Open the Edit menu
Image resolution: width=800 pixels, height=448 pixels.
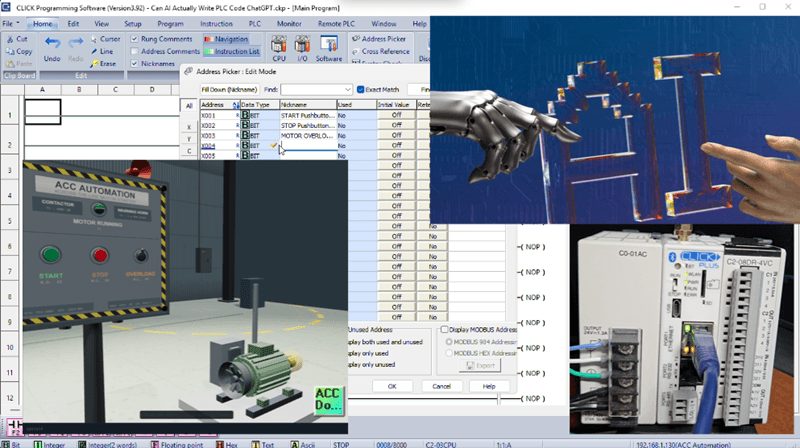[x=73, y=23]
